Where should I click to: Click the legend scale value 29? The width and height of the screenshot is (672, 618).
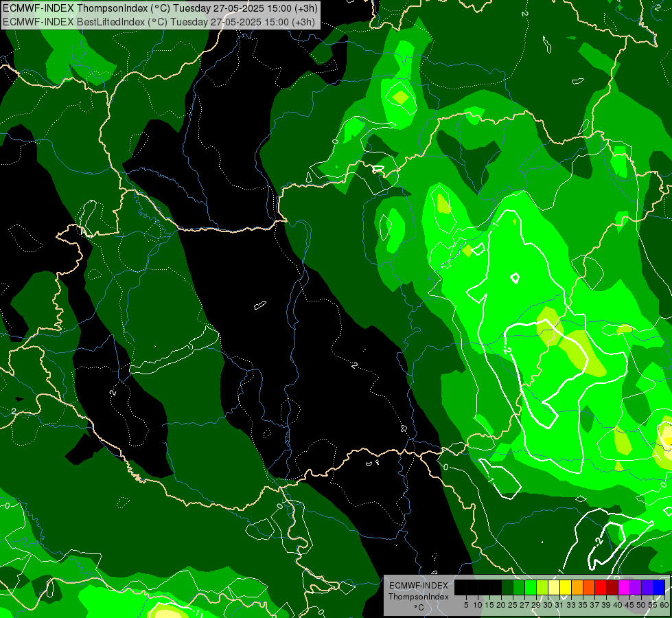pos(536,605)
